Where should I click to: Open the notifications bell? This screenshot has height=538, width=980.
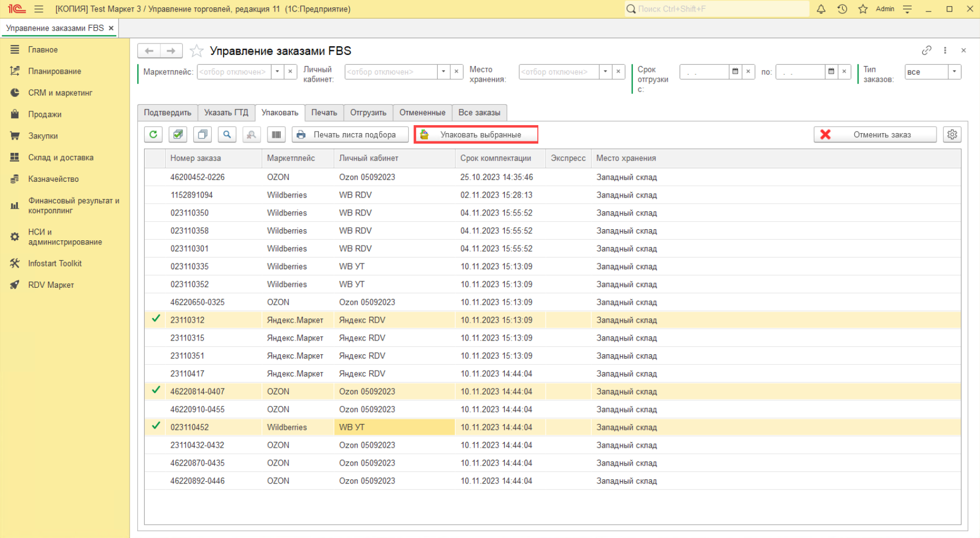pyautogui.click(x=821, y=9)
